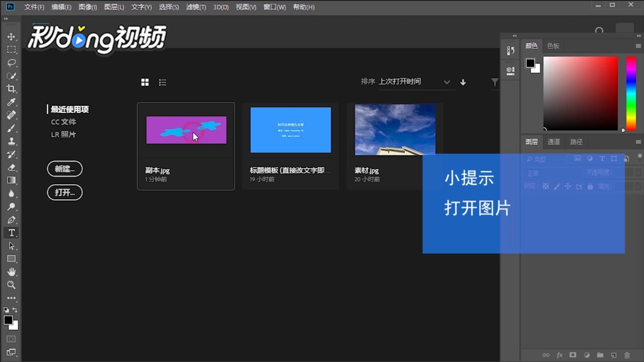
Task: Switch recent files to grid view
Action: tap(145, 82)
